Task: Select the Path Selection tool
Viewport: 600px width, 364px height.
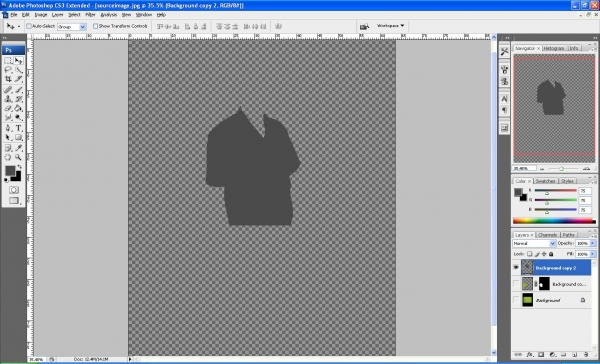Action: pos(8,137)
